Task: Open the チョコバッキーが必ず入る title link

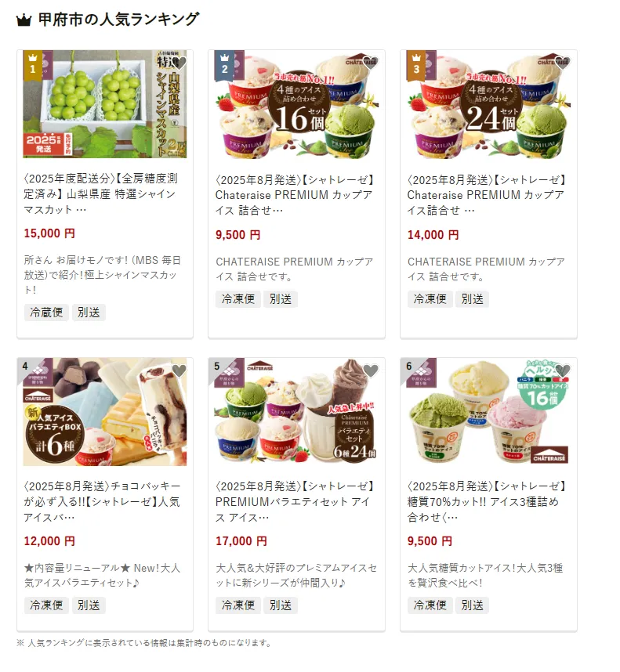Action: click(x=102, y=502)
